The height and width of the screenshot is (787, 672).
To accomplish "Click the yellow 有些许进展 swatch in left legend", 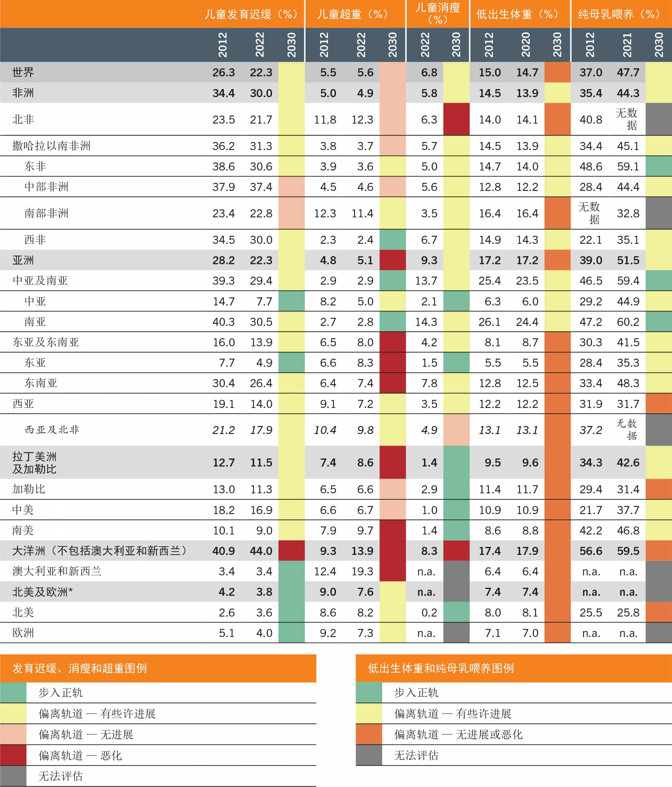I will point(13,713).
